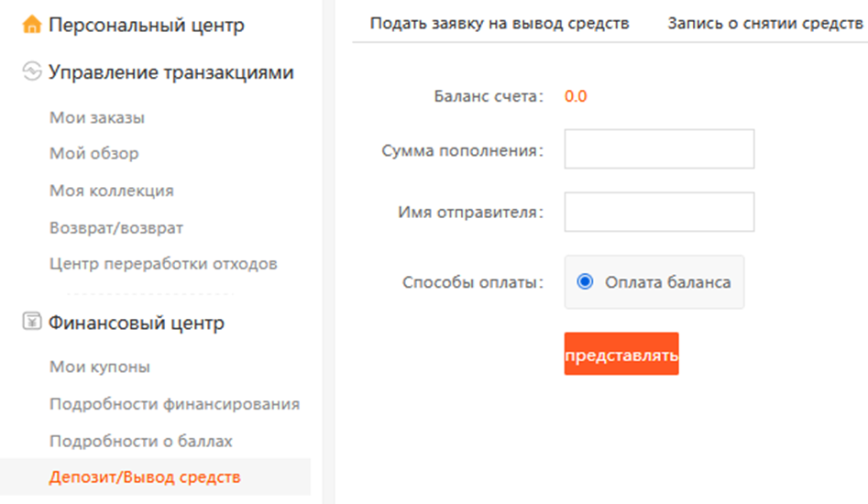Click the Управление транзакциями heading
The image size is (868, 504).
(x=171, y=71)
